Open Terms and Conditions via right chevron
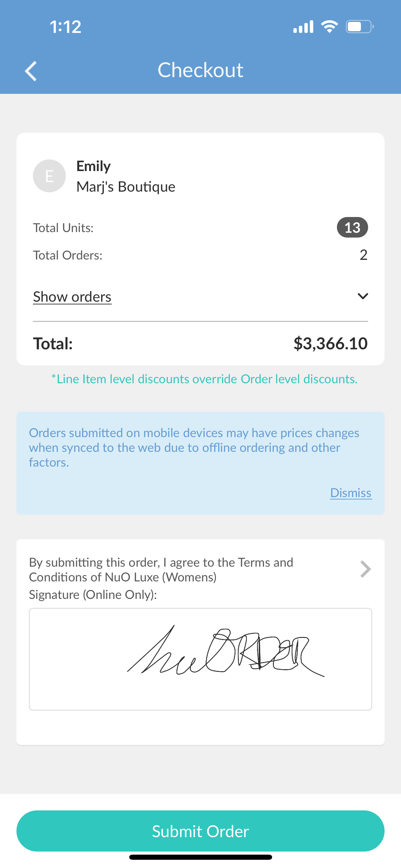Viewport: 401px width, 868px height. pyautogui.click(x=366, y=569)
